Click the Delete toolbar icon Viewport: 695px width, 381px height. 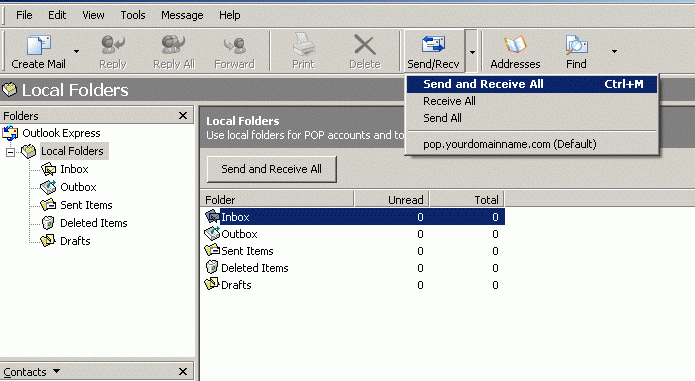click(x=365, y=45)
